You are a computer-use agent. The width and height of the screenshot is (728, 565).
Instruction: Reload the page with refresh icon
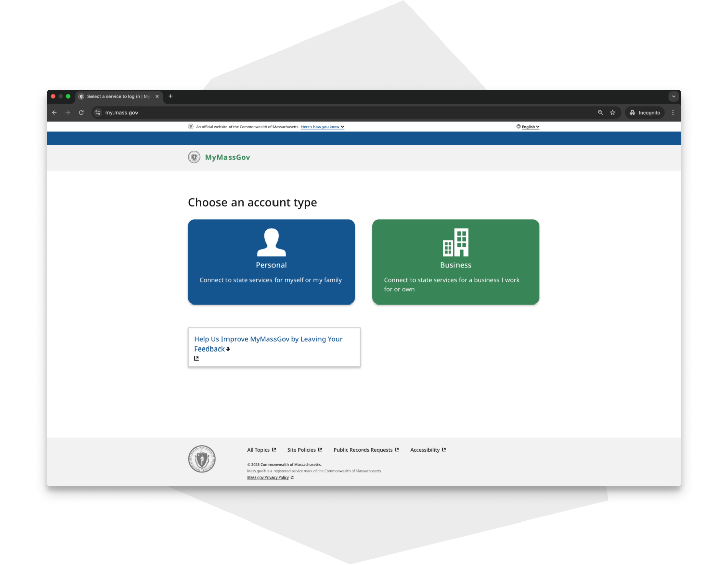click(81, 113)
